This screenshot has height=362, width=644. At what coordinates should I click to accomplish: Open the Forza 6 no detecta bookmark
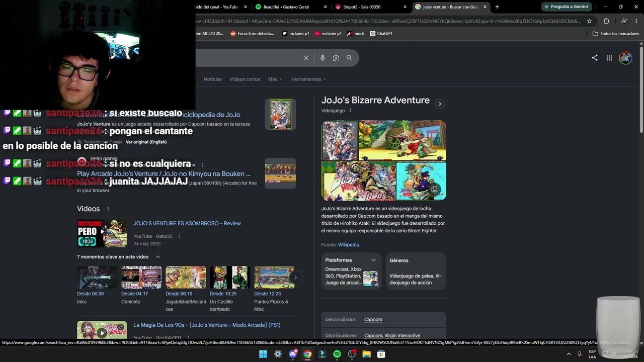[x=252, y=34]
